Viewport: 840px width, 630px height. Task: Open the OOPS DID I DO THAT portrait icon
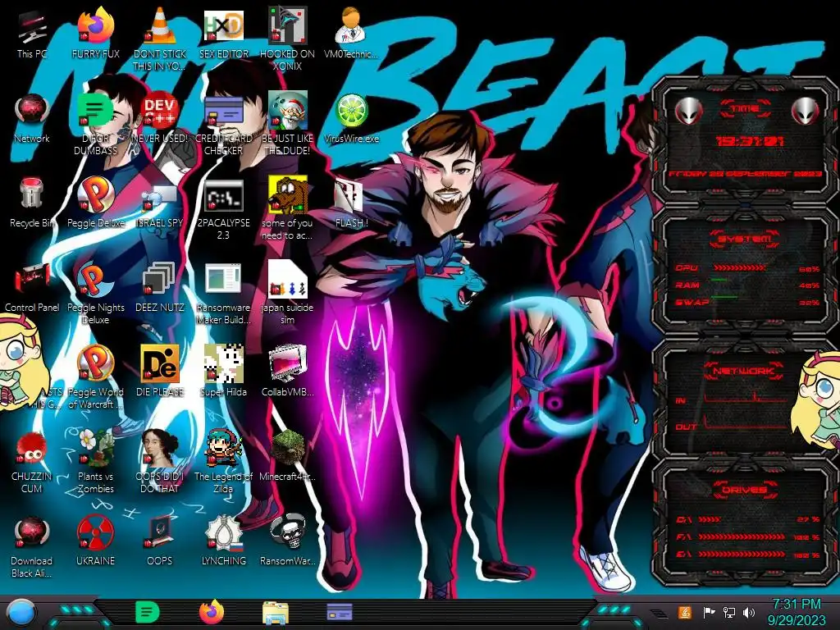coord(160,447)
